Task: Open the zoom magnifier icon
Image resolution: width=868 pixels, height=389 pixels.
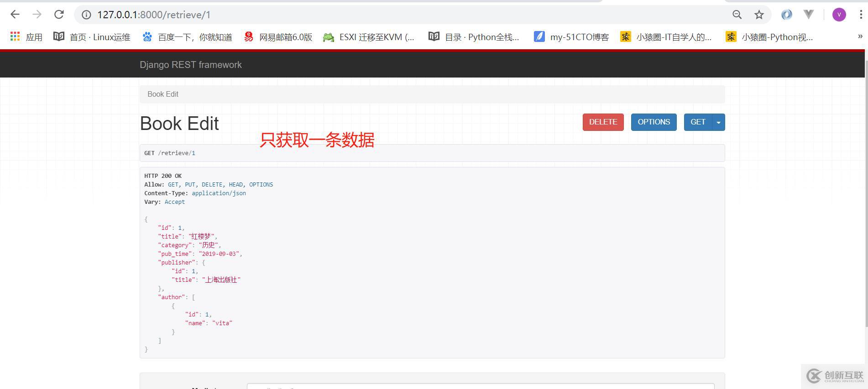Action: pyautogui.click(x=737, y=15)
